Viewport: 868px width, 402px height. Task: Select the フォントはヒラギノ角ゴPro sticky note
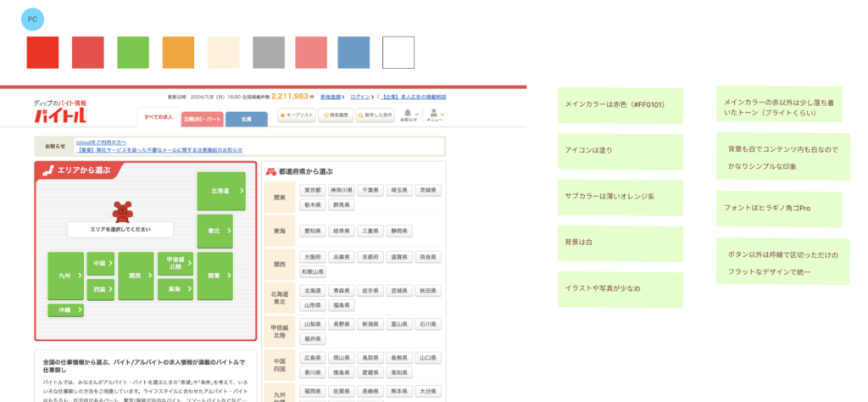tap(780, 209)
